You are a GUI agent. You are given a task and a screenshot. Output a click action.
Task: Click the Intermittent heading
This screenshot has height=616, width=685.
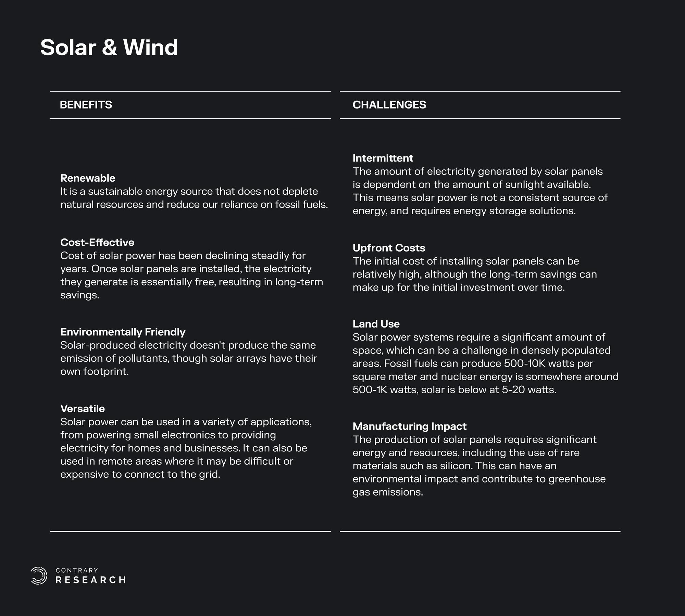click(x=383, y=158)
